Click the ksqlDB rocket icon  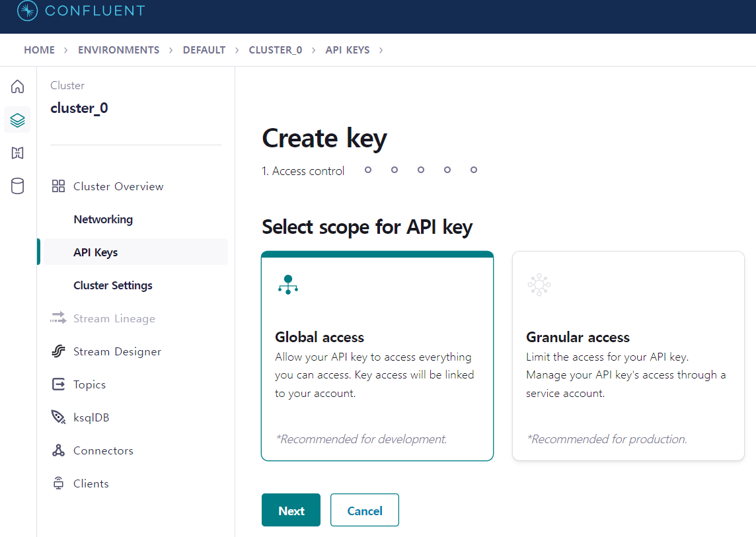click(58, 417)
